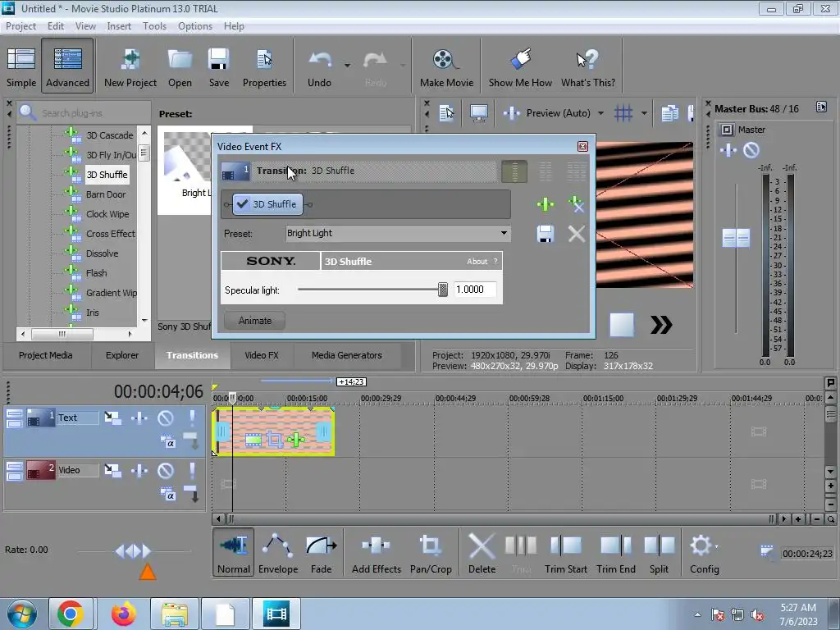The width and height of the screenshot is (840, 630).
Task: Open the Project menu
Action: click(x=21, y=25)
